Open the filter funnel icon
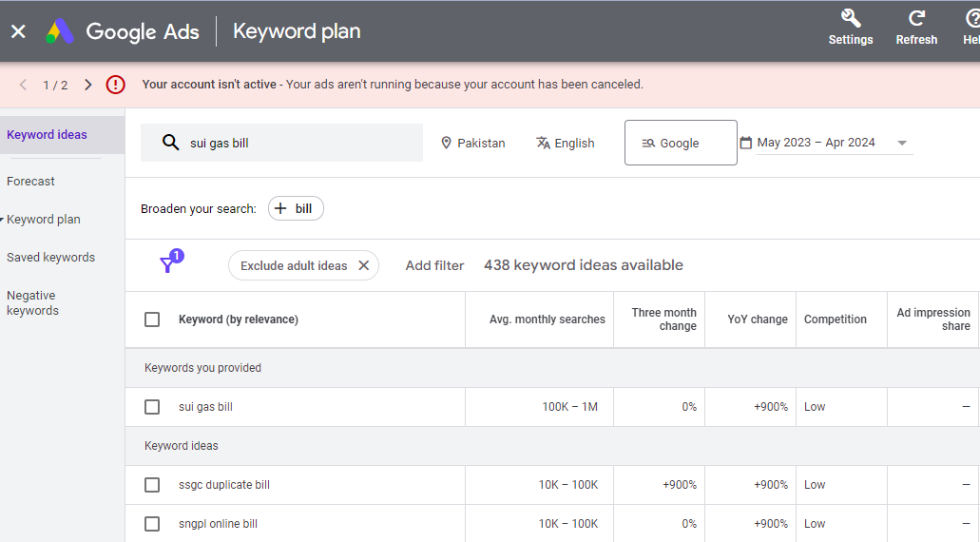 tap(168, 264)
